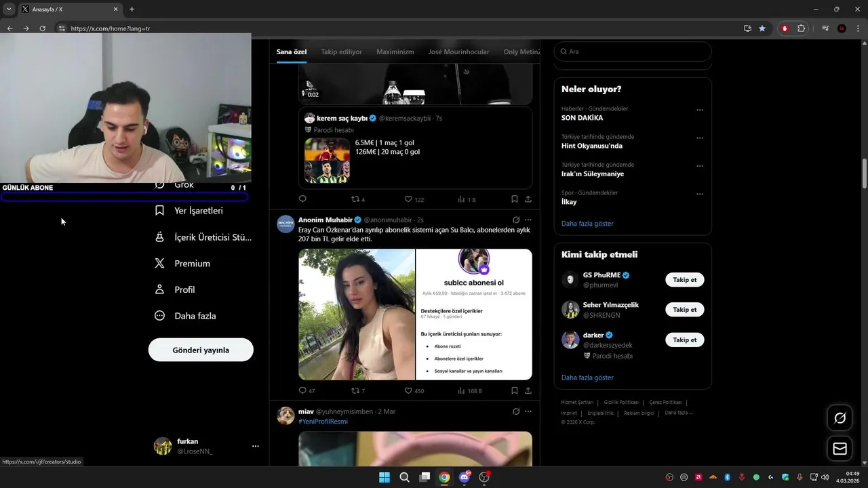Click Gönderi yayınla button

tap(201, 350)
